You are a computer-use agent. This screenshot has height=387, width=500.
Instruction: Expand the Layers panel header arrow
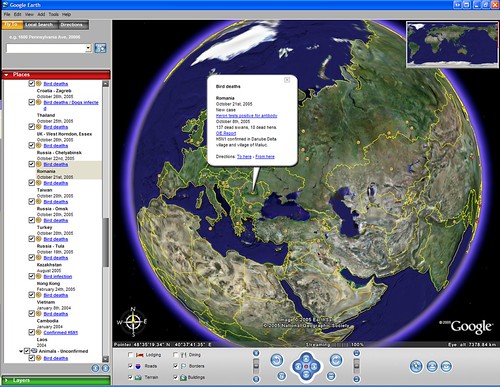tap(6, 380)
